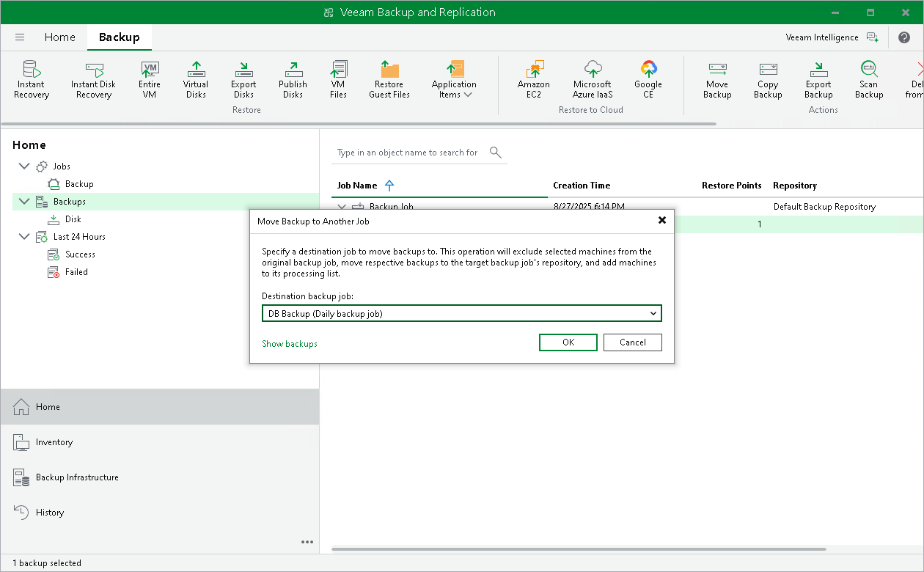This screenshot has width=924, height=572.
Task: Sort by Restore Points column
Action: click(x=731, y=186)
